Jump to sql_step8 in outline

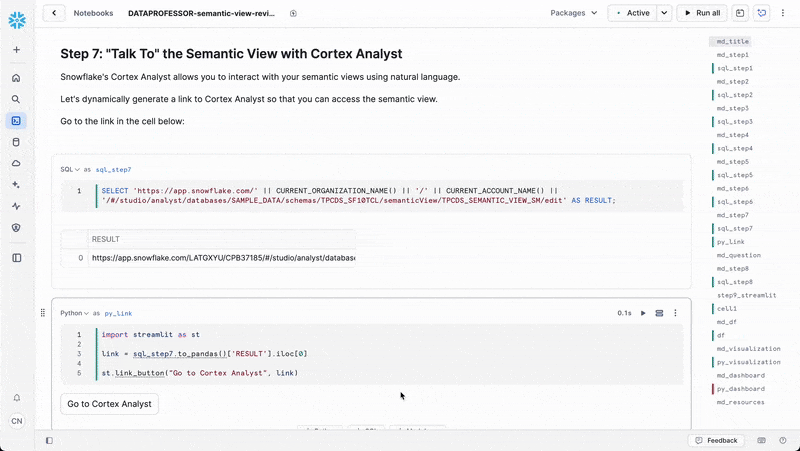pos(735,282)
